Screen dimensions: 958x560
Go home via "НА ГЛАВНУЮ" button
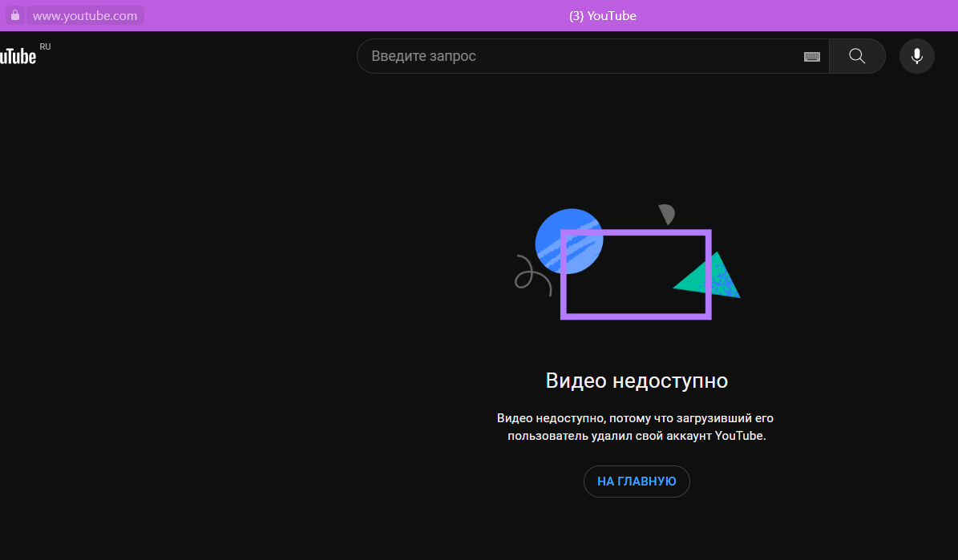pyautogui.click(x=637, y=481)
